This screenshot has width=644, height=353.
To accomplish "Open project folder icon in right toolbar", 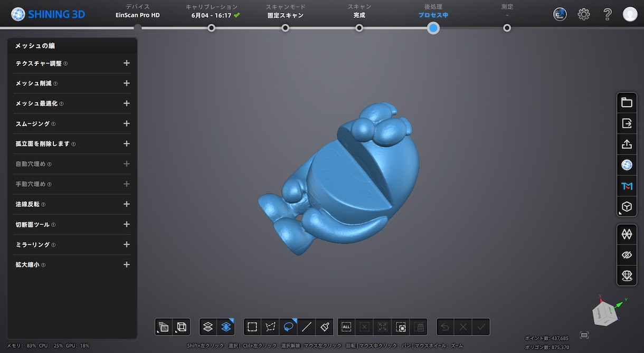I will pos(627,102).
